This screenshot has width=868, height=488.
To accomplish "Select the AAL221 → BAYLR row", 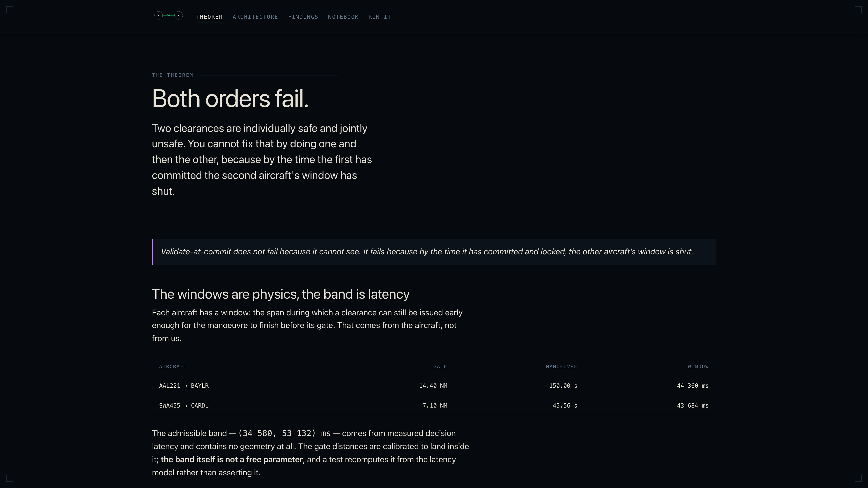I will coord(434,386).
